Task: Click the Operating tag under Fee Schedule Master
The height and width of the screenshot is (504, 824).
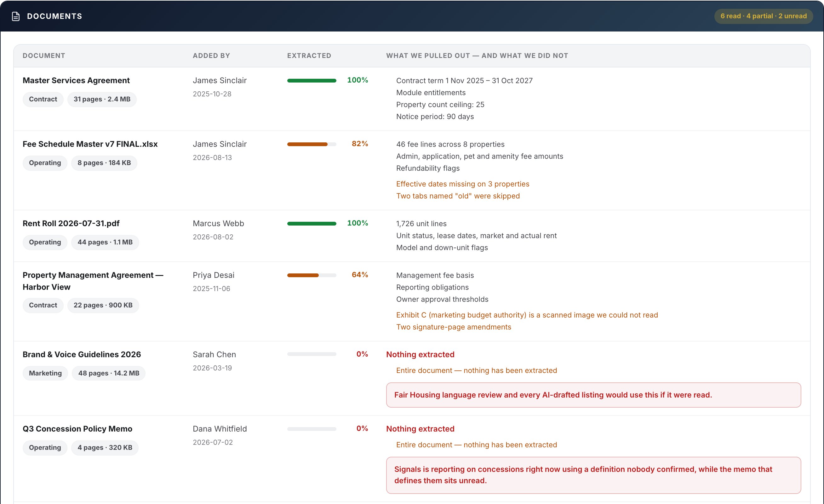Action: (45, 163)
